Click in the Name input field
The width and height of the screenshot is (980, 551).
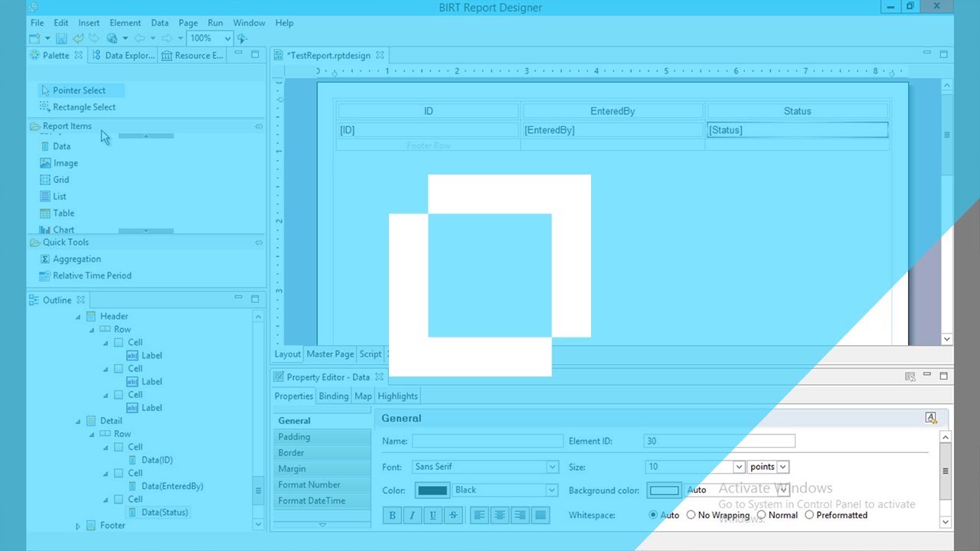[x=488, y=442]
